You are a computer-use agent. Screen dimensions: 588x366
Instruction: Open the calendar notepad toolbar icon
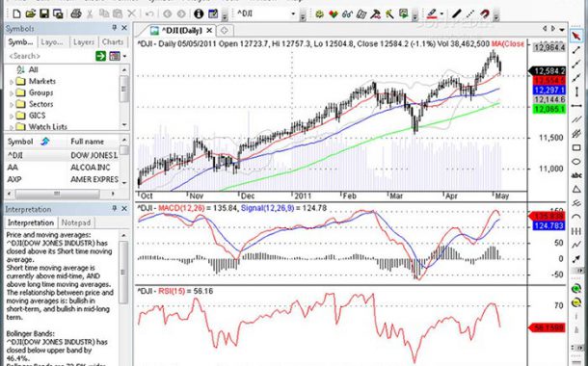click(x=213, y=14)
